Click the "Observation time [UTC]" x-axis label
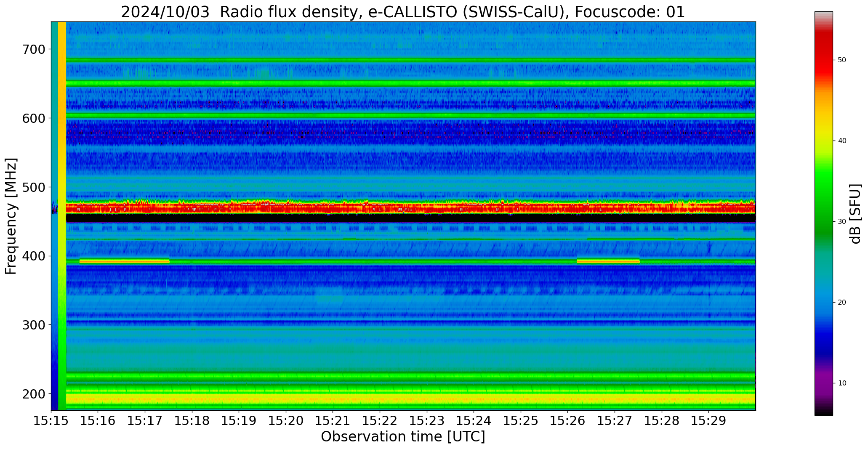 pyautogui.click(x=403, y=436)
